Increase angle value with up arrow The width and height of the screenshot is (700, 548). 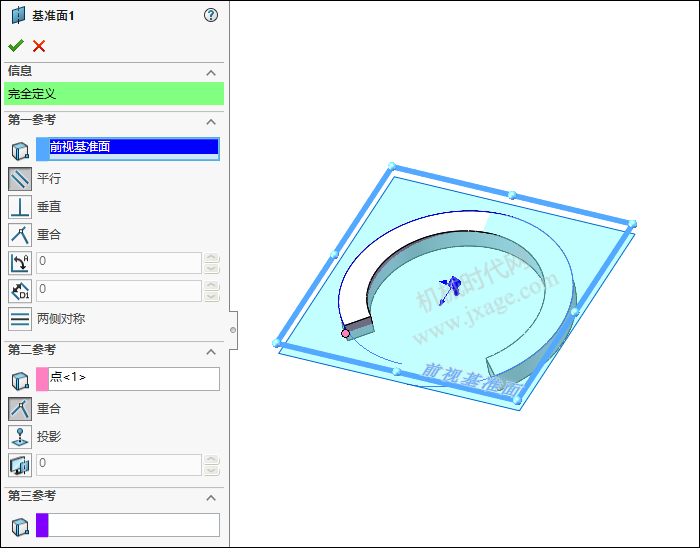(x=212, y=257)
